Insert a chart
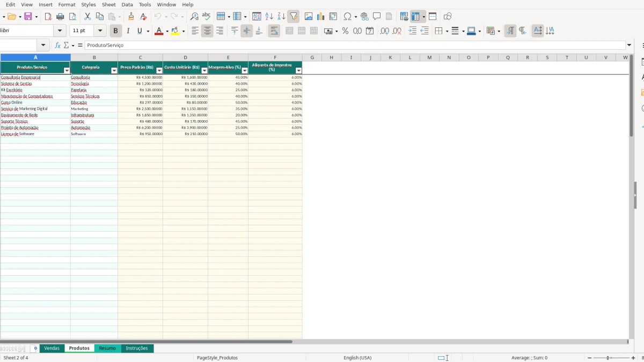This screenshot has height=362, width=644. pyautogui.click(x=321, y=17)
